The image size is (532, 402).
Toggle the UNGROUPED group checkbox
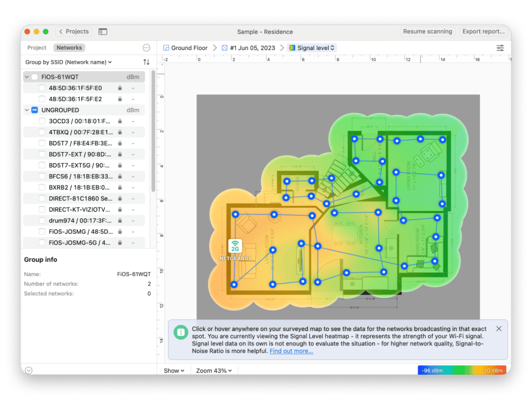click(x=35, y=110)
